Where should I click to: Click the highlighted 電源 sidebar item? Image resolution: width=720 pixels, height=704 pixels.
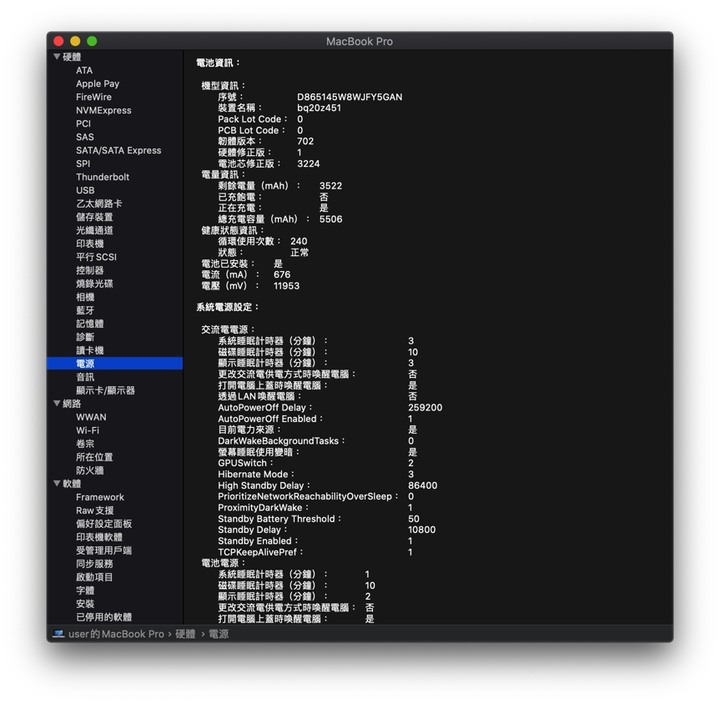115,363
